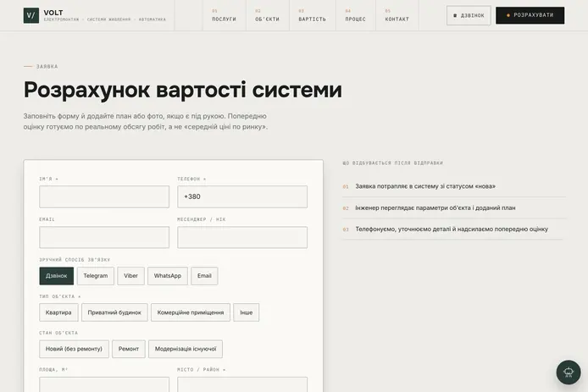
Task: Choose Новий (без ремонту) object state
Action: 74,349
